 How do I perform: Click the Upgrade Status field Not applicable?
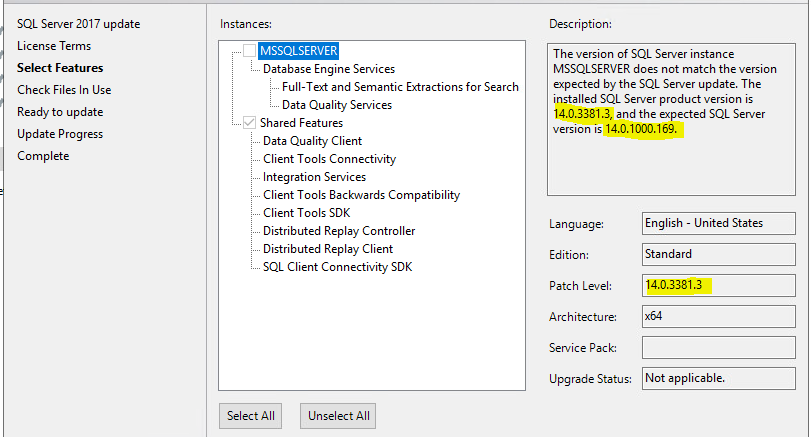(718, 379)
